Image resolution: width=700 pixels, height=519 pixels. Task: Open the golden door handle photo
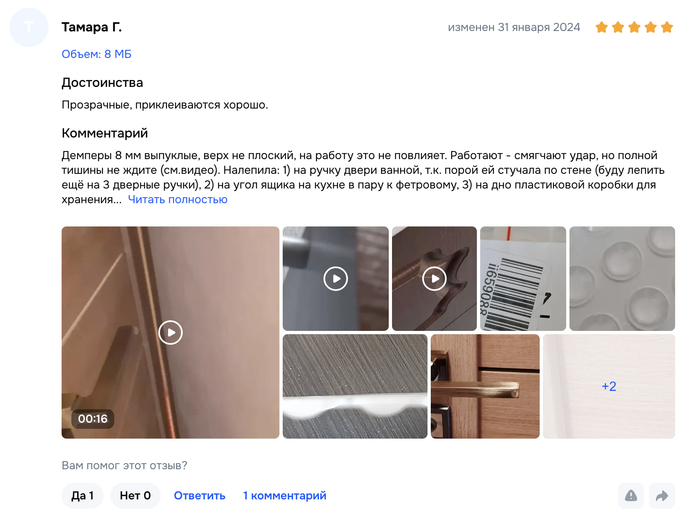coord(485,386)
